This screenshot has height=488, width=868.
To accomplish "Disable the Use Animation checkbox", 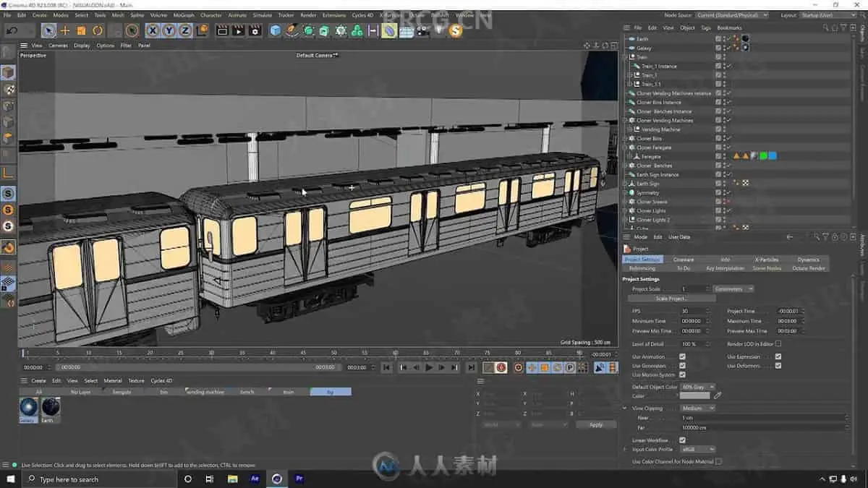I will tap(682, 356).
